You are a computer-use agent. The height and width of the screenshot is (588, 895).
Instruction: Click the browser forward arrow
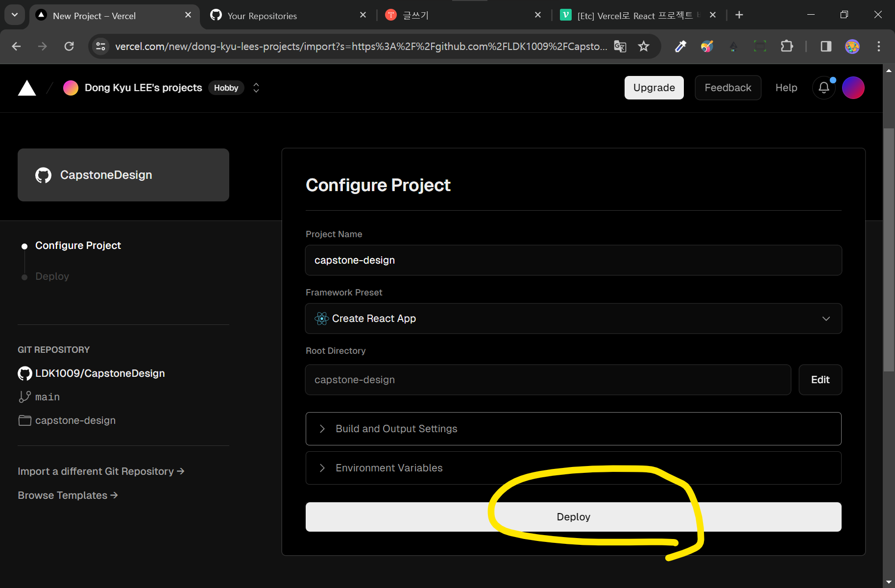tap(43, 47)
